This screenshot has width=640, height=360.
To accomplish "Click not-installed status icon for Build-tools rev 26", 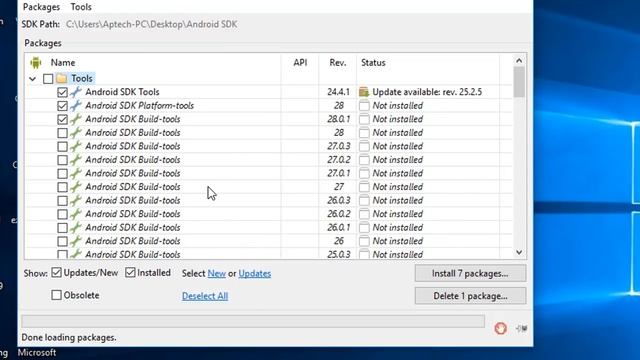I will (x=364, y=241).
